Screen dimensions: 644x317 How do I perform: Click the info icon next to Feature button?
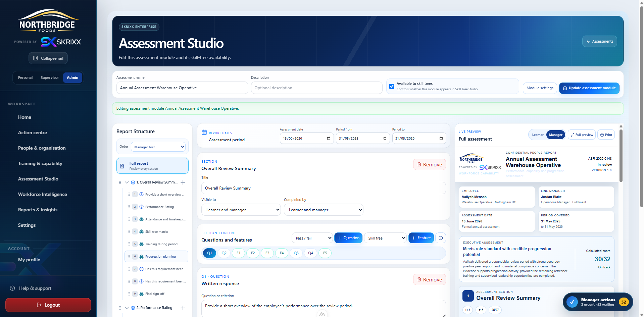click(441, 238)
